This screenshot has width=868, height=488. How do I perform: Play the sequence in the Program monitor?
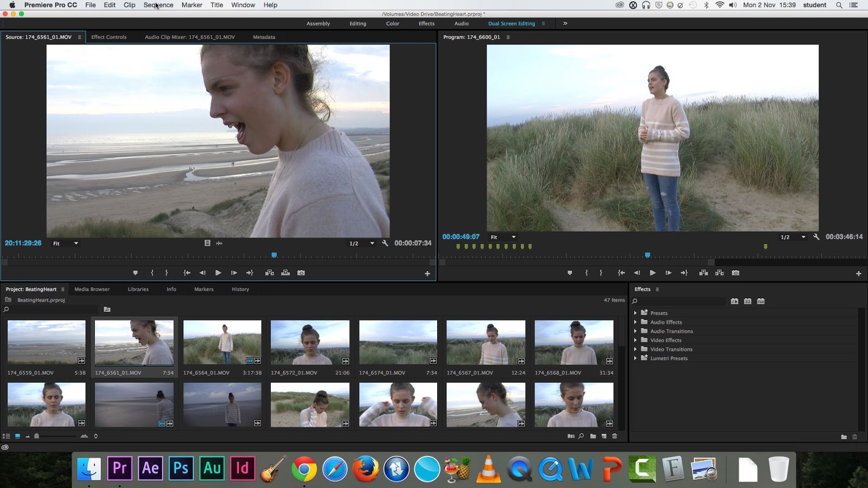pos(653,273)
